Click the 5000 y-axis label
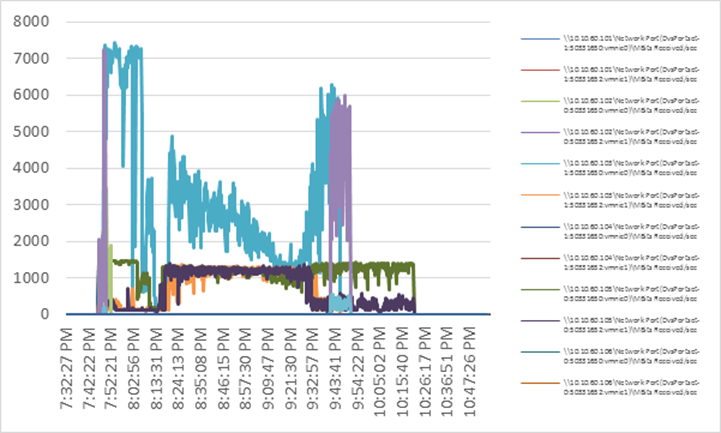721x433 pixels. tap(31, 131)
